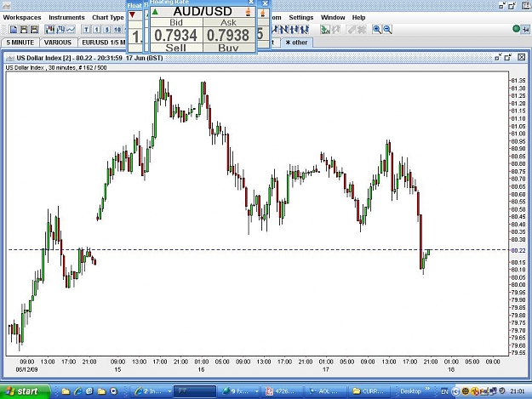Click the AUD/USD Ask price 0.7938
The width and height of the screenshot is (532, 399).
coord(228,35)
